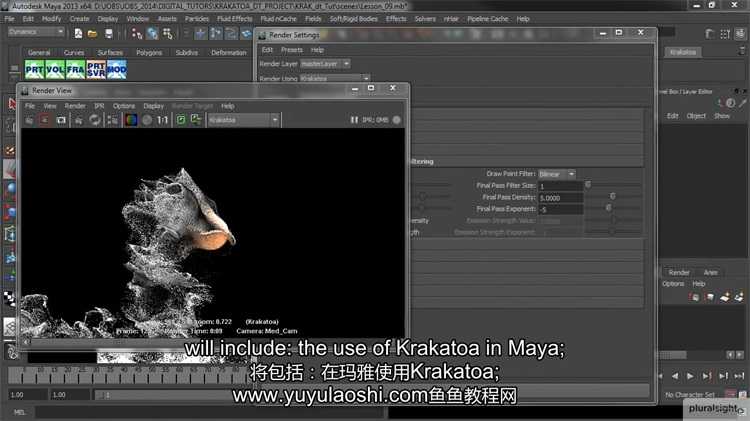Open the Fluid Effects menu
The width and height of the screenshot is (750, 421).
(x=234, y=19)
